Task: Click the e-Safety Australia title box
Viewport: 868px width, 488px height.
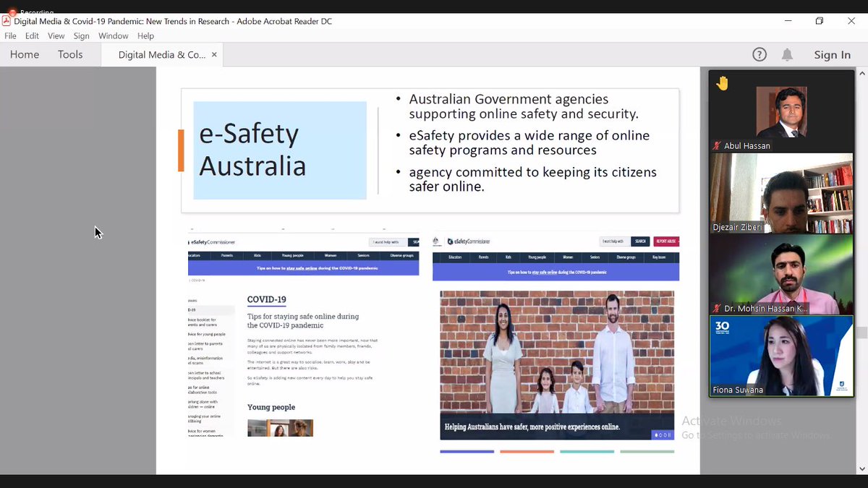Action: [x=280, y=150]
